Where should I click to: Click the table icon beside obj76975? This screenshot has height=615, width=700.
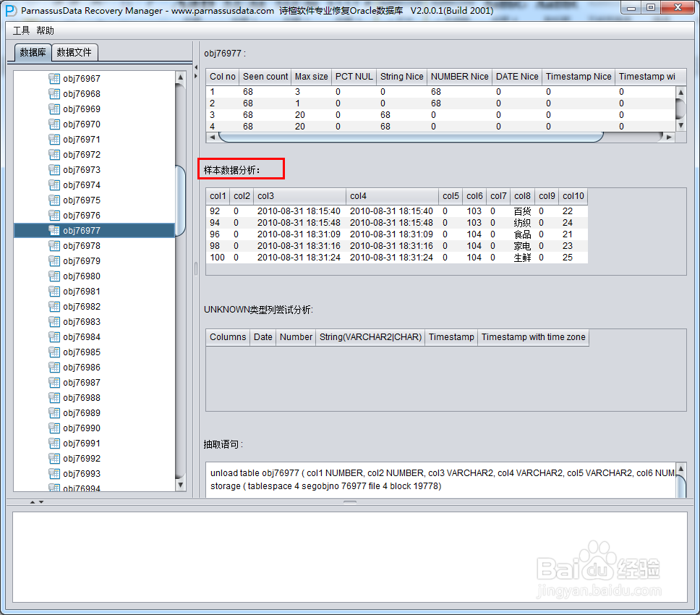pos(54,200)
